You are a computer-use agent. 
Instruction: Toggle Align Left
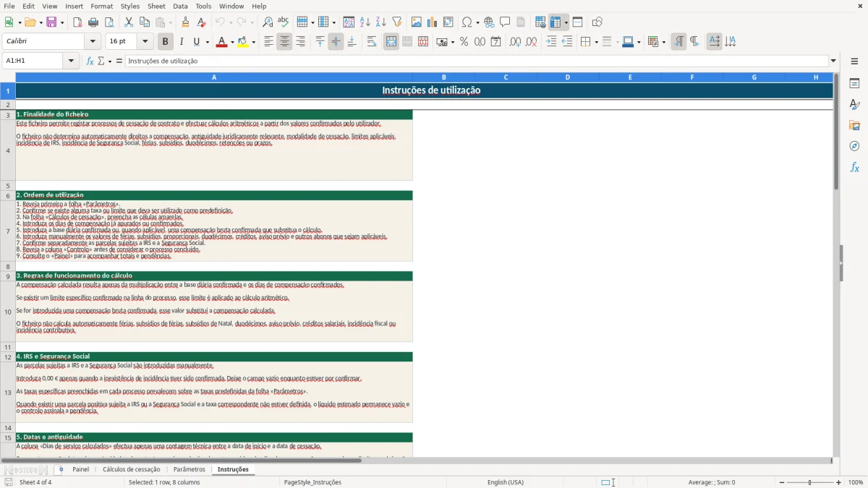click(x=268, y=42)
